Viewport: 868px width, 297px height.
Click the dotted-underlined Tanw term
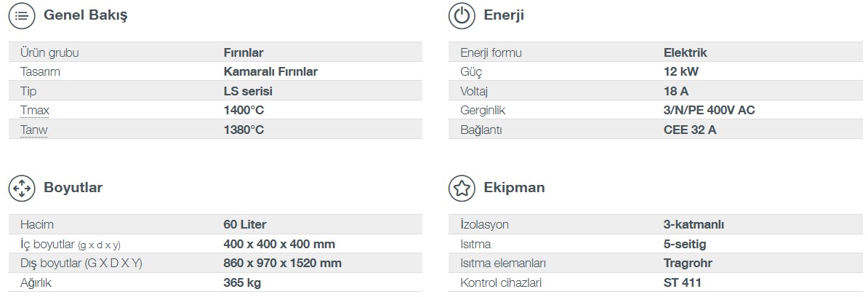tap(33, 130)
